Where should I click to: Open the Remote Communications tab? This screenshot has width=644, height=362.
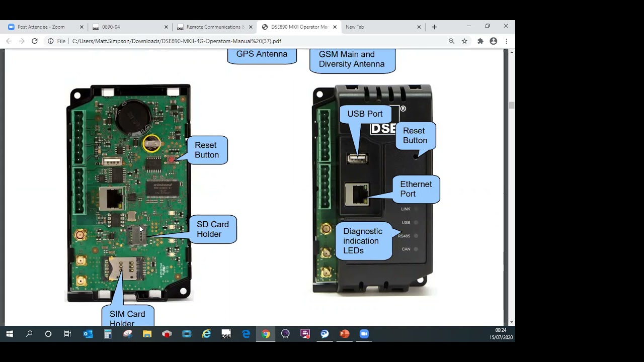coord(215,27)
